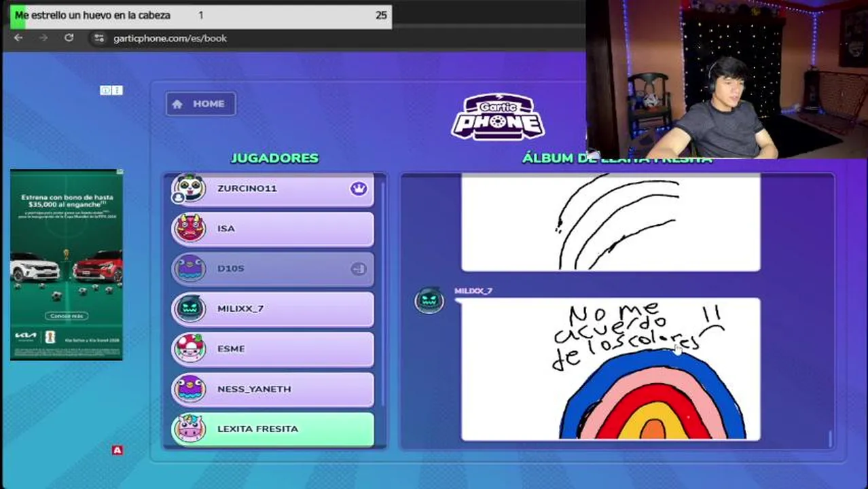Select player D10S
Screen dimensions: 868x489
(272, 269)
